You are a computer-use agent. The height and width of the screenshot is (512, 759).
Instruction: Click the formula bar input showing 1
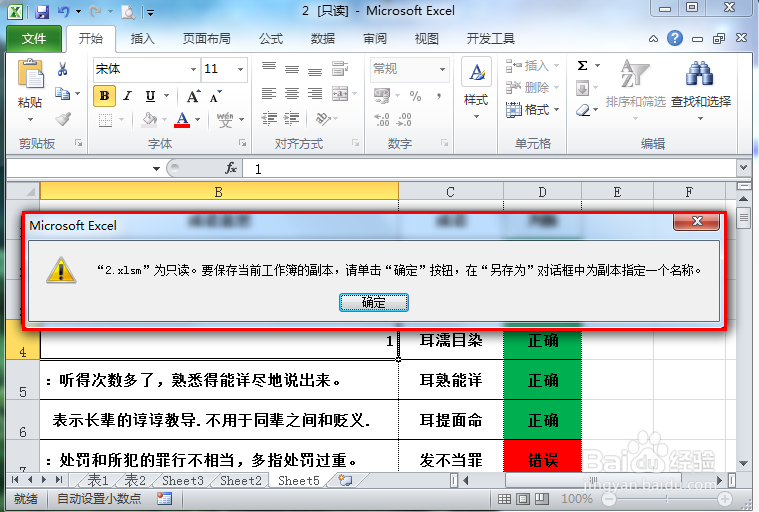pyautogui.click(x=490, y=168)
